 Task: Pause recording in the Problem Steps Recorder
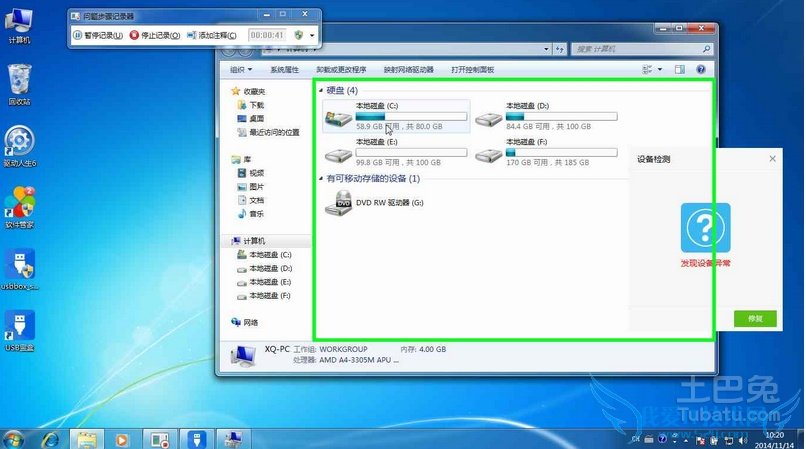[x=99, y=35]
